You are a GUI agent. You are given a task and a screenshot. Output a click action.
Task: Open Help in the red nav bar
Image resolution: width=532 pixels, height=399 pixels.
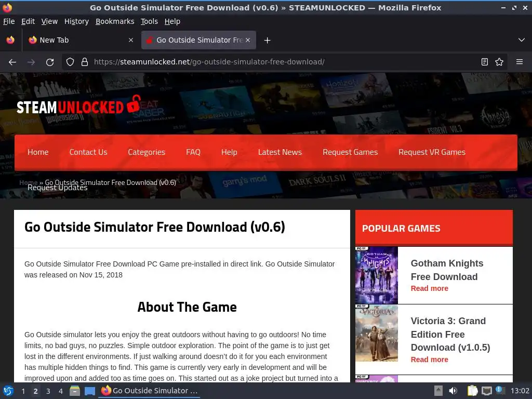pos(229,152)
